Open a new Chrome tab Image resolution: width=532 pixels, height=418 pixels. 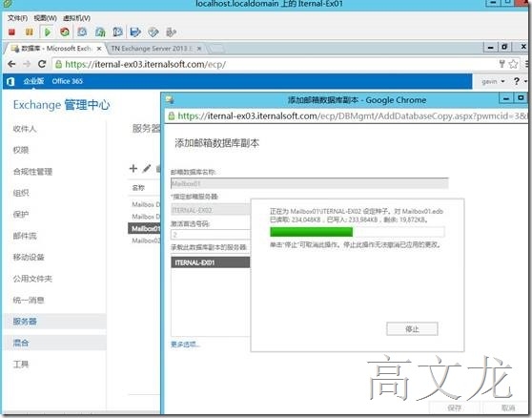[x=216, y=49]
